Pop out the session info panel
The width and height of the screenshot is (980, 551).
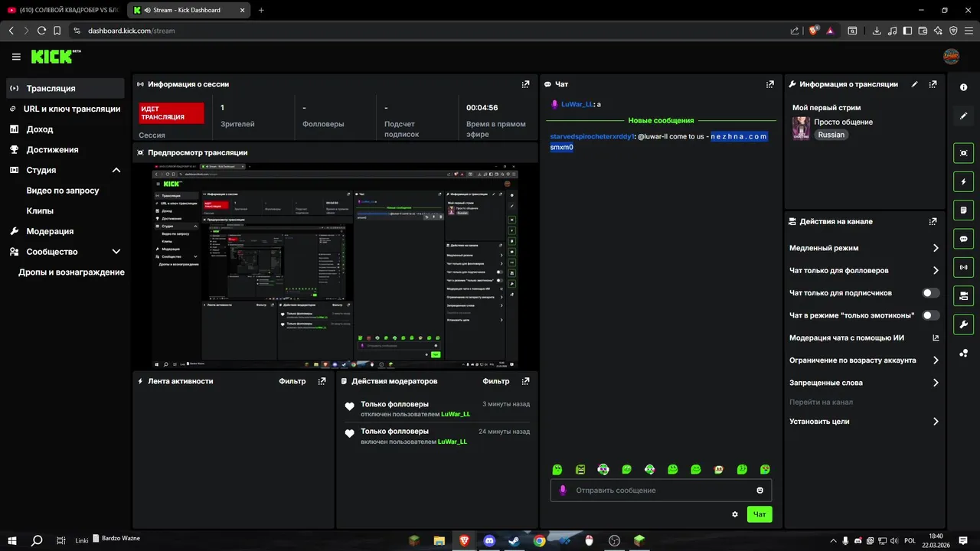click(x=525, y=84)
